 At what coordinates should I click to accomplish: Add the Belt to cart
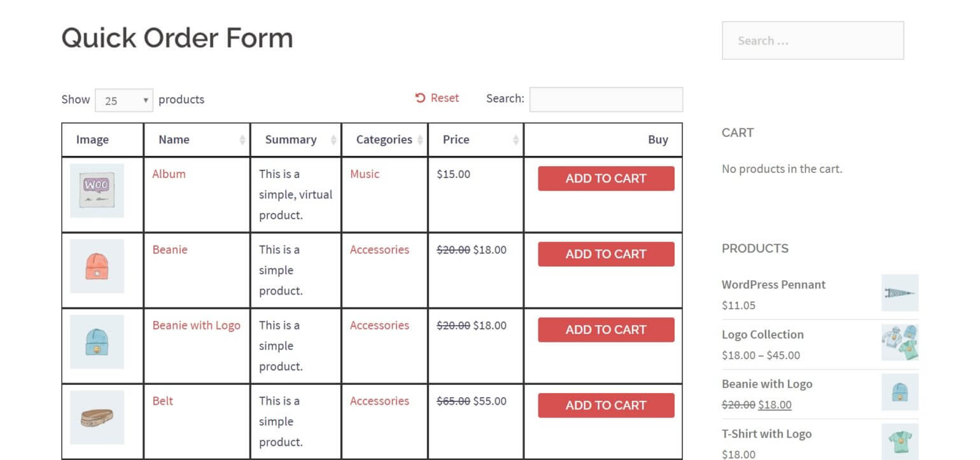pos(606,405)
